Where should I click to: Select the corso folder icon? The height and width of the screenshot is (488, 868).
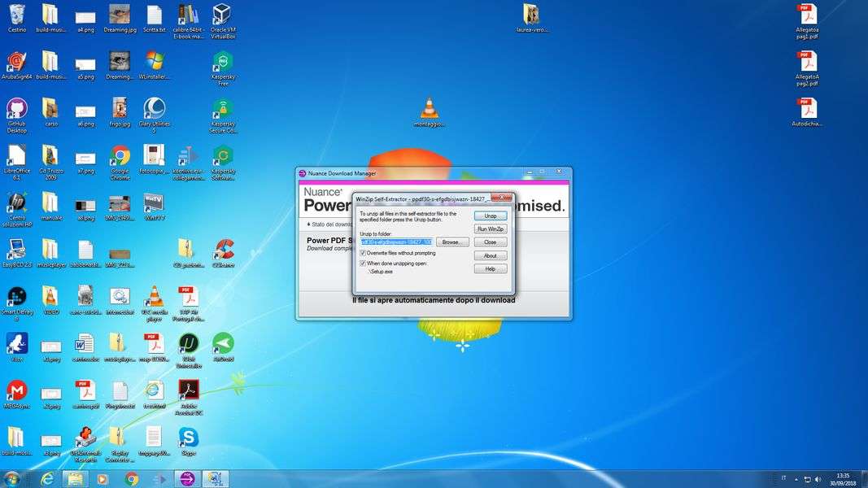point(51,112)
